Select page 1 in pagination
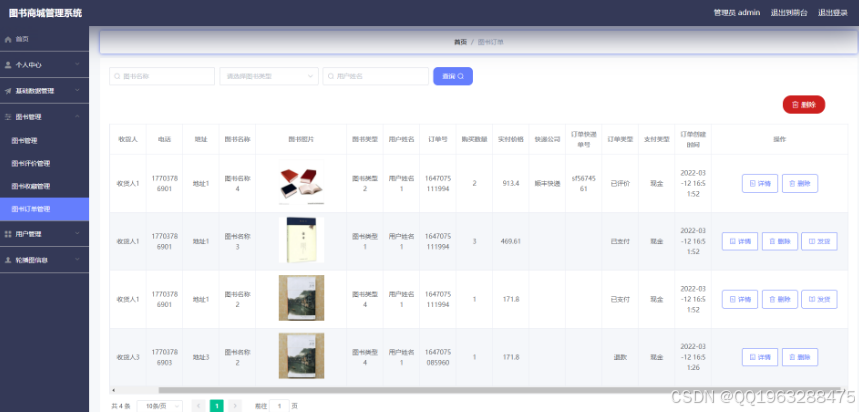The image size is (859, 412). (x=217, y=406)
